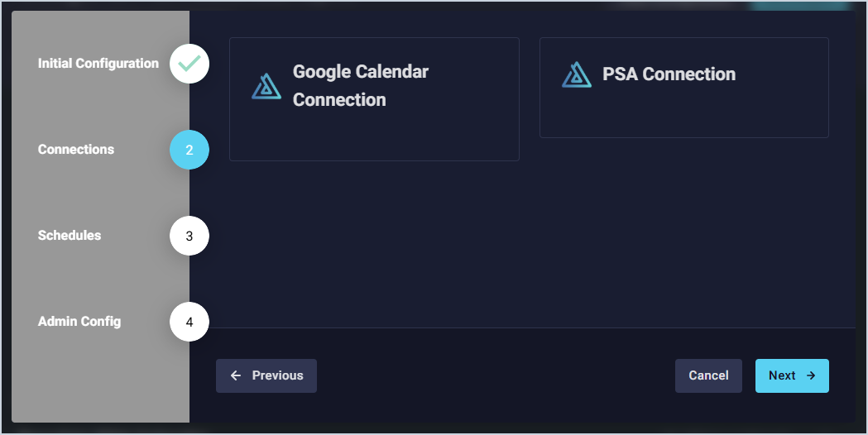Open the PSA Connection title
Viewport: 868px width, 435px height.
(669, 74)
